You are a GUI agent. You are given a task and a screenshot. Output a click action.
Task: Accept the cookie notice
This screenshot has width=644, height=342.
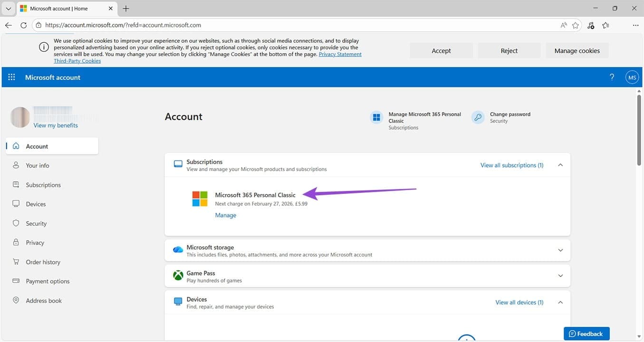click(x=441, y=50)
